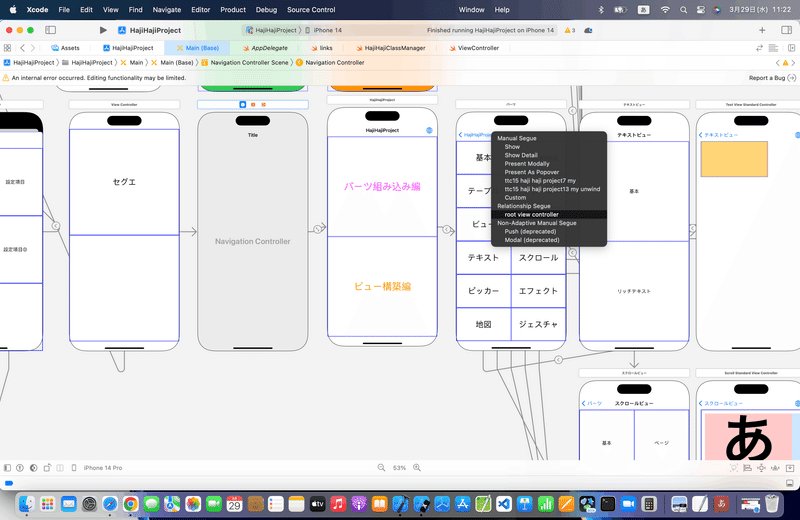Viewport: 800px width, 520px height.
Task: Open the adjust editor options icon
Action: click(773, 48)
